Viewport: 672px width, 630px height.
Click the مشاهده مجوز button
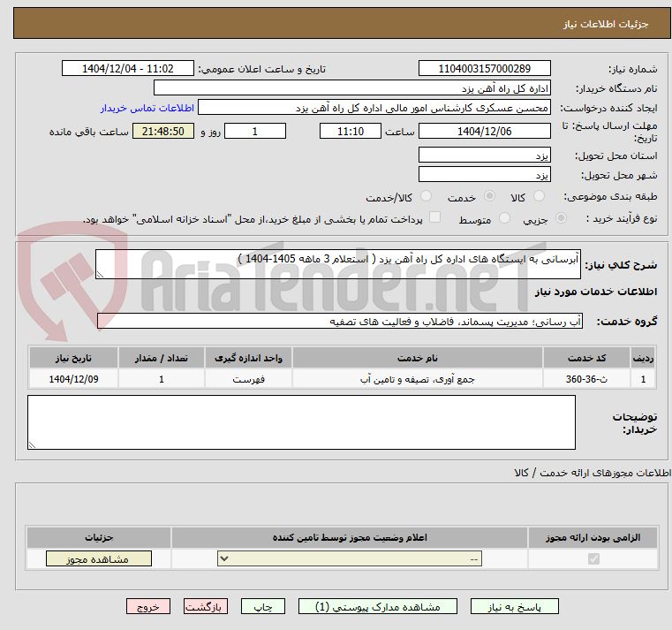pos(99,558)
